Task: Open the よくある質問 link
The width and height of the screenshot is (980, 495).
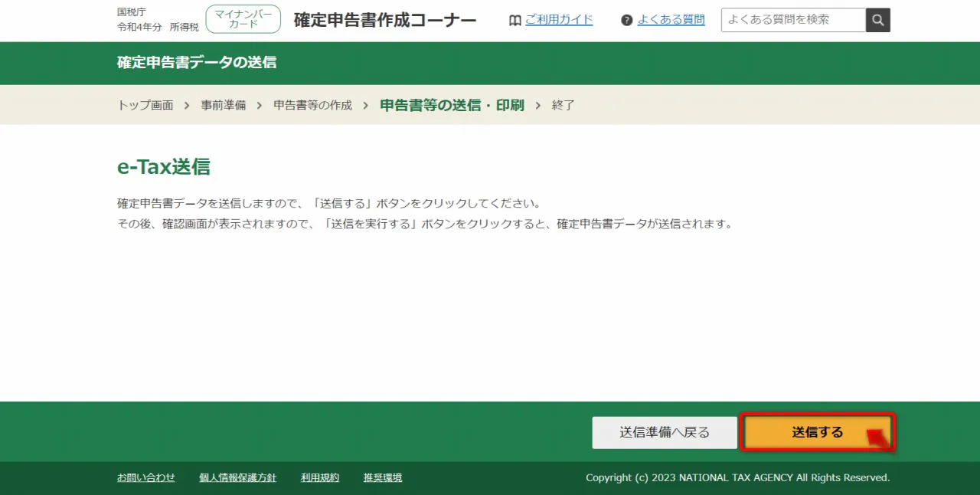Action: coord(671,20)
